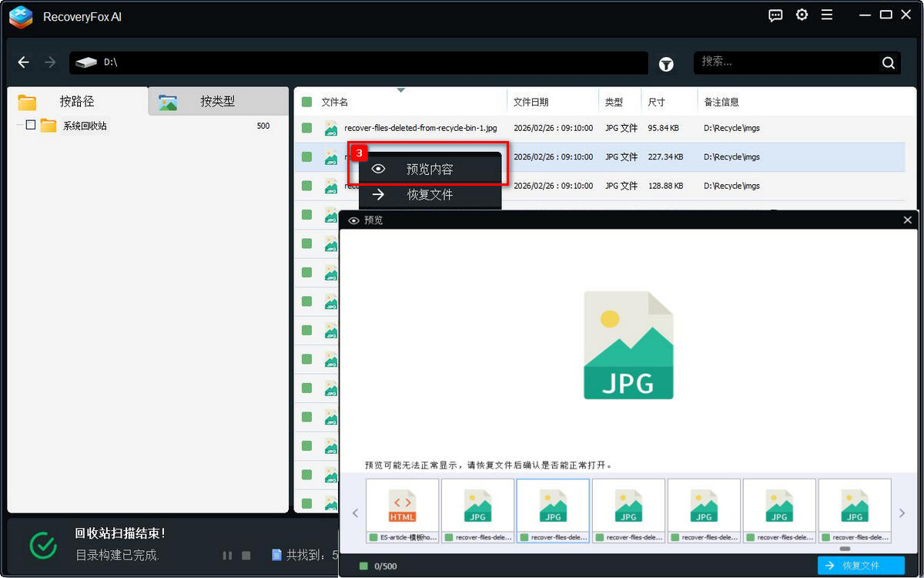Open the settings gear in the title bar
Image resolution: width=924 pixels, height=578 pixels.
[802, 14]
